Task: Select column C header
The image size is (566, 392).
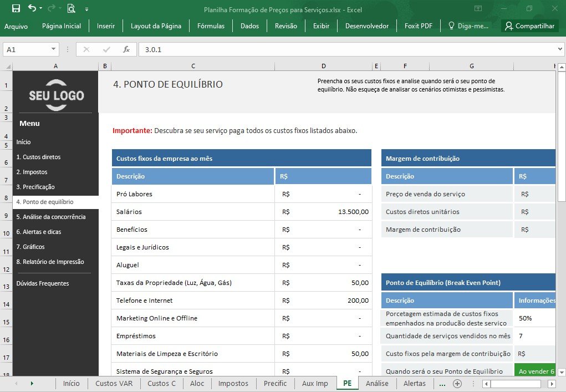Action: 193,66
